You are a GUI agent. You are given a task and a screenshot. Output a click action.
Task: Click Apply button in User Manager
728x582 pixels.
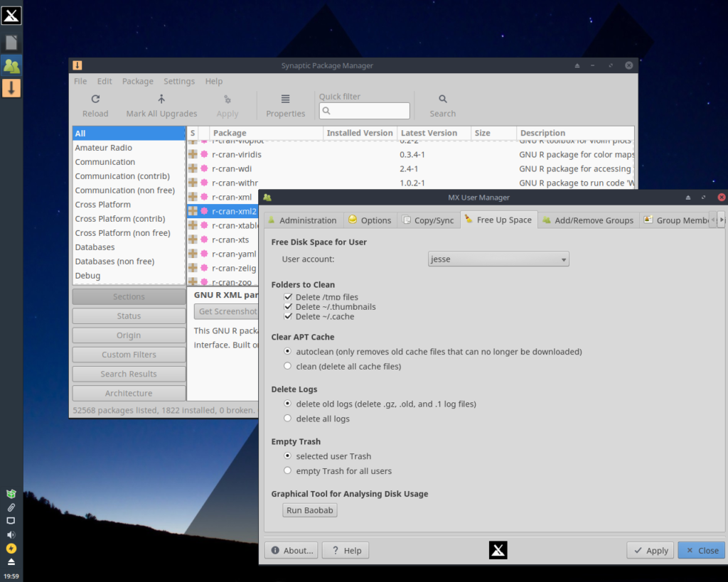(x=651, y=550)
